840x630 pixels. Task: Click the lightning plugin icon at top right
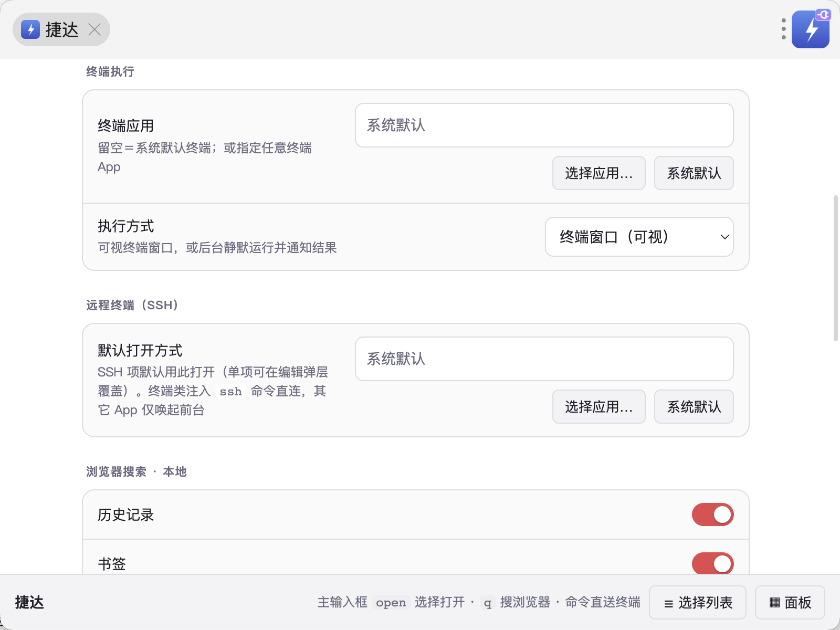[x=811, y=29]
